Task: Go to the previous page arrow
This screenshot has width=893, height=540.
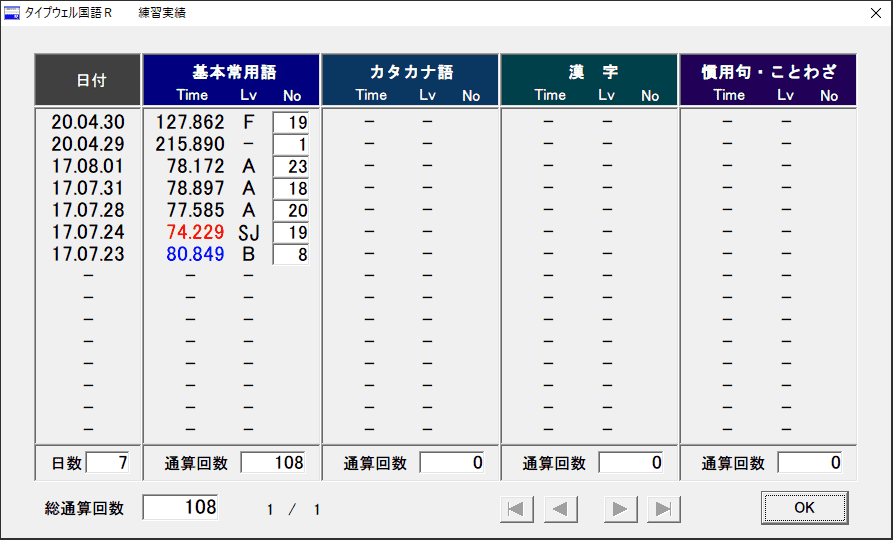Action: pyautogui.click(x=561, y=509)
